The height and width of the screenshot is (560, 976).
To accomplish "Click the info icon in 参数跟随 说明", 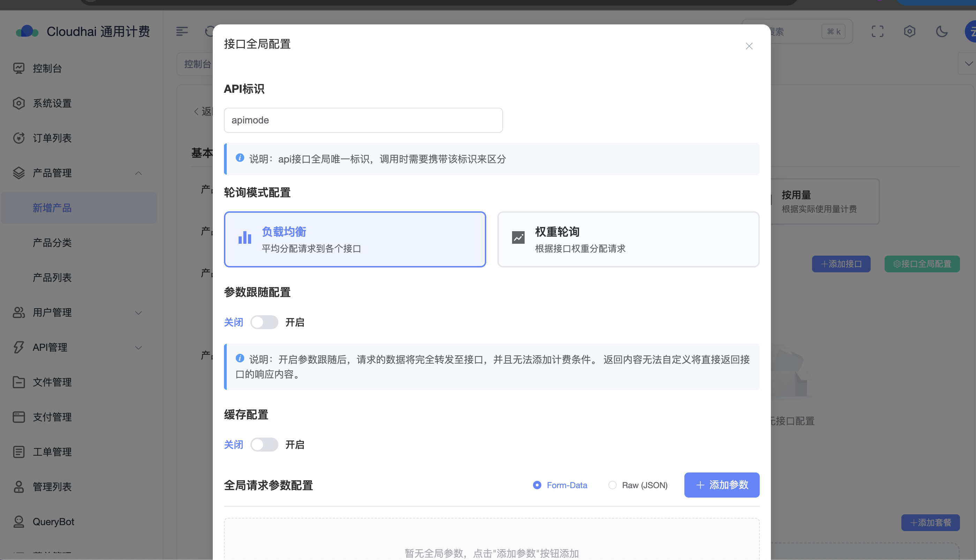I will point(240,358).
